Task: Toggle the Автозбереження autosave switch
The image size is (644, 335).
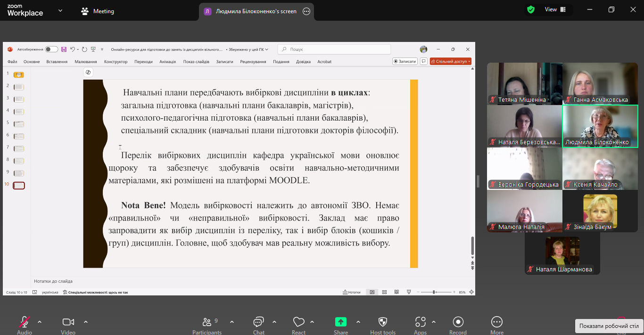Action: tap(51, 49)
